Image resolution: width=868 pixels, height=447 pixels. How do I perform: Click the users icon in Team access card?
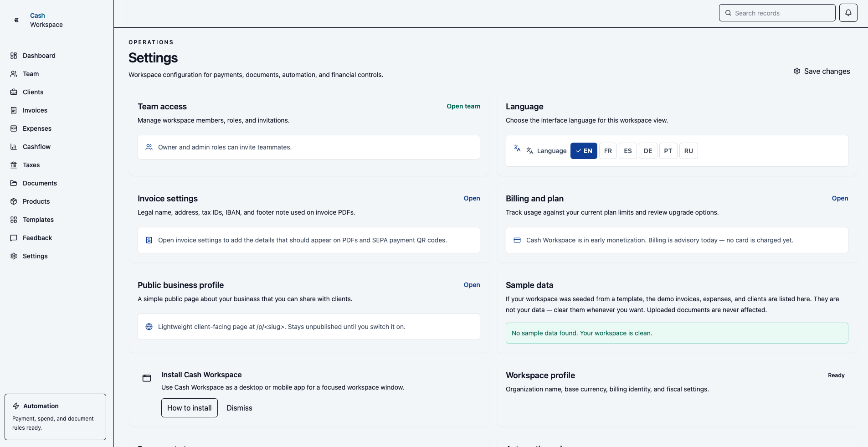click(149, 147)
